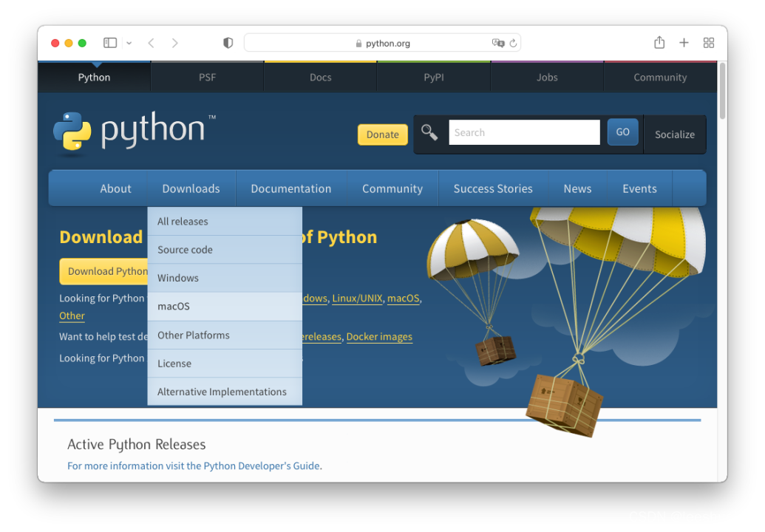Open the Share icon in Safari toolbar
Viewport: 765px width, 532px height.
click(659, 42)
